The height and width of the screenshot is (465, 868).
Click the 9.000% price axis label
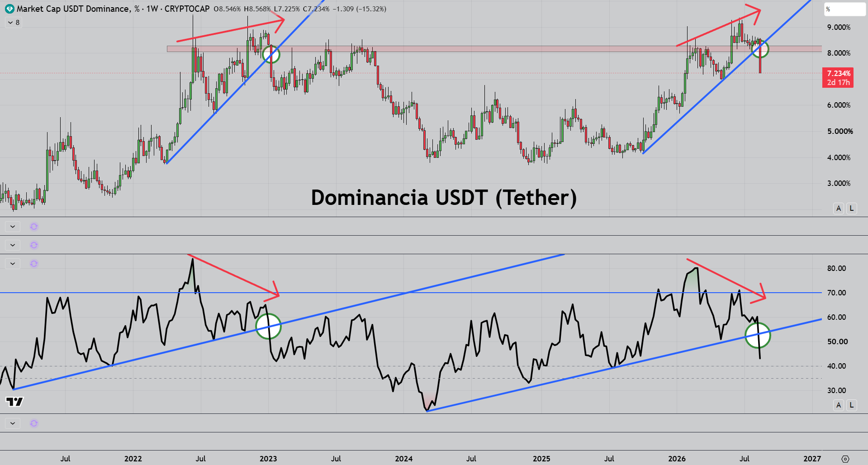pyautogui.click(x=839, y=27)
